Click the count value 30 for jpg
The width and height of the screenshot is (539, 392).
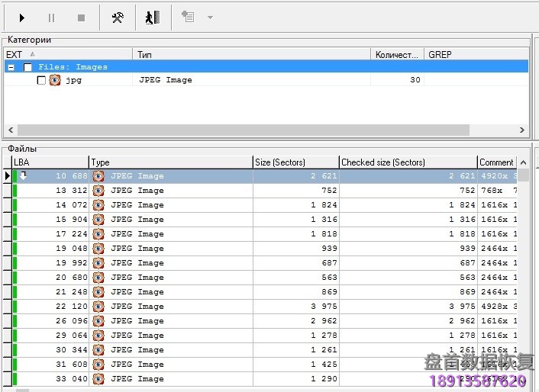click(x=415, y=80)
